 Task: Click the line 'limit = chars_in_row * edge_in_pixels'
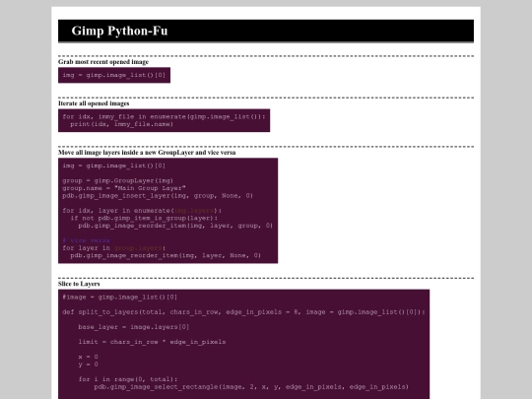pos(152,342)
